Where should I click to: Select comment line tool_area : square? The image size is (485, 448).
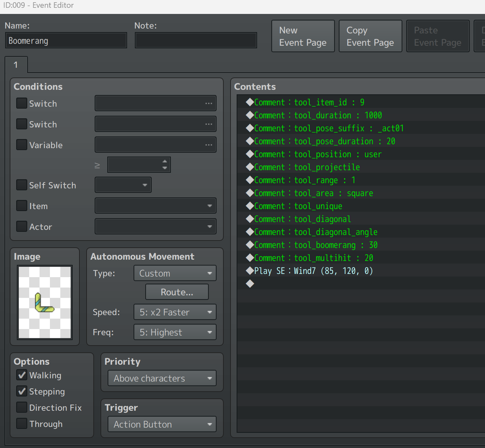[361, 193]
